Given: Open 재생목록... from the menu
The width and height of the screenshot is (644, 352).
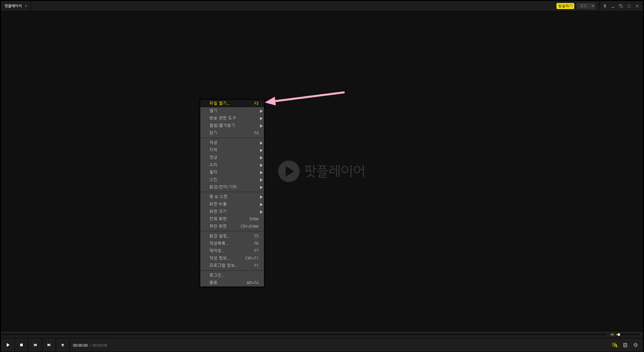Looking at the screenshot, I should (232, 243).
